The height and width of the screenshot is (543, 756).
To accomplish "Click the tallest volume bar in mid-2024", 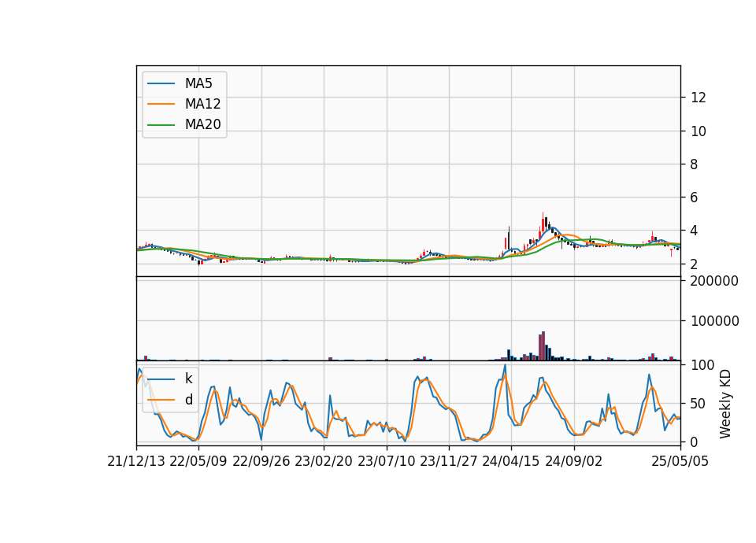I will pos(543,346).
